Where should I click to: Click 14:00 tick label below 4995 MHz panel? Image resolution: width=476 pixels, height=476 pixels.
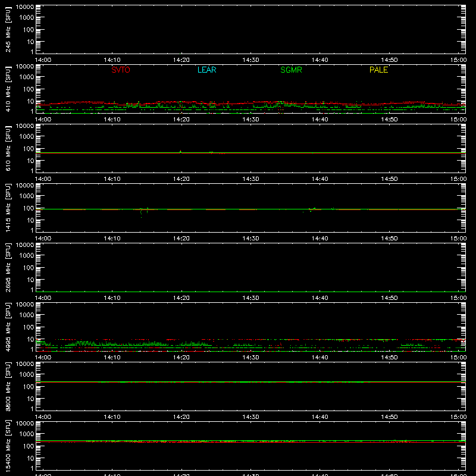(x=43, y=358)
